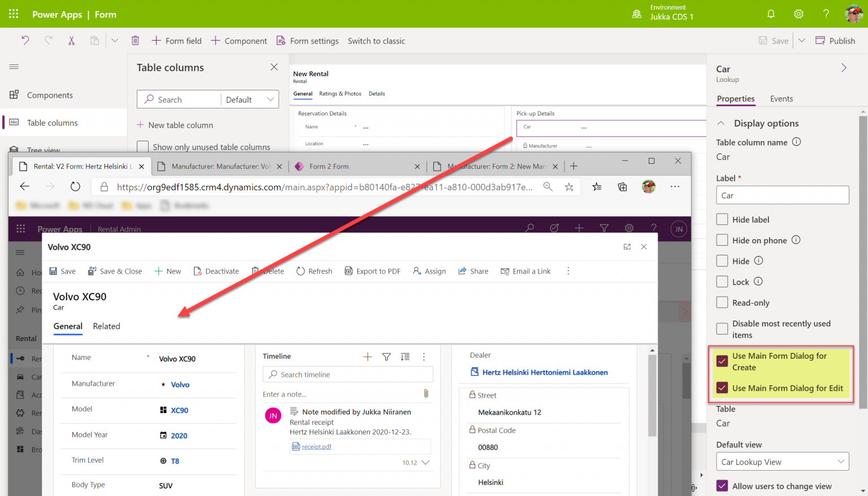The height and width of the screenshot is (496, 868).
Task: Open the Default view Car Lookup View dropdown
Action: point(782,462)
